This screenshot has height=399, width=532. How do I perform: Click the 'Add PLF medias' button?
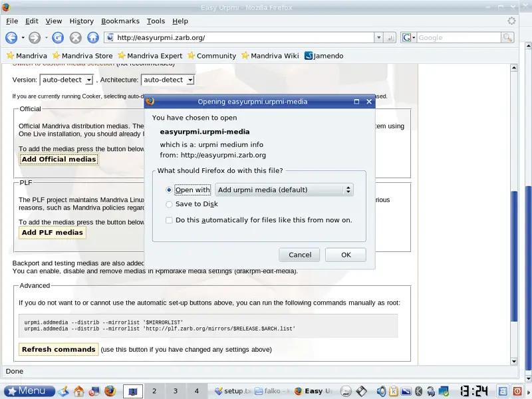tap(53, 232)
